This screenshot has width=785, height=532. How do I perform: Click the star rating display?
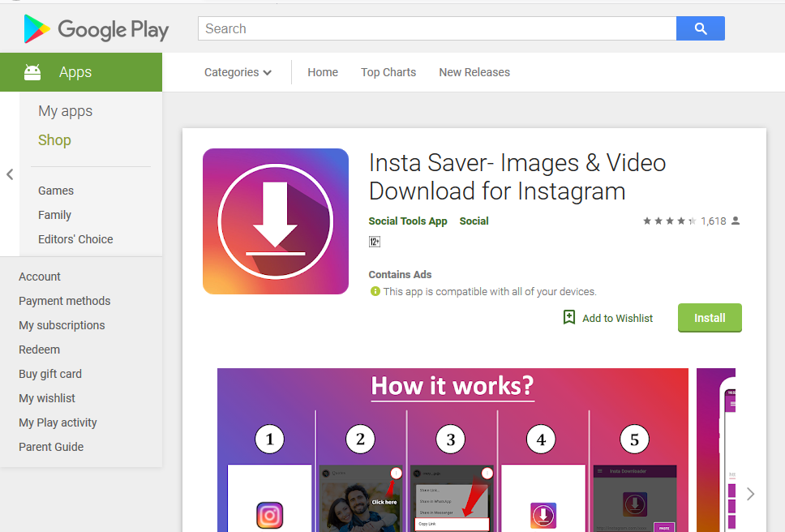pyautogui.click(x=669, y=221)
